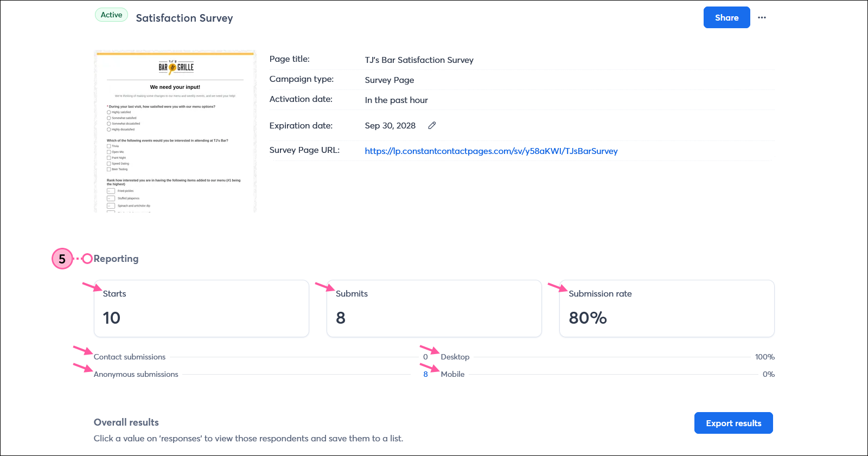Viewport: 868px width, 456px height.
Task: Select the Submits metric card
Action: 434,309
